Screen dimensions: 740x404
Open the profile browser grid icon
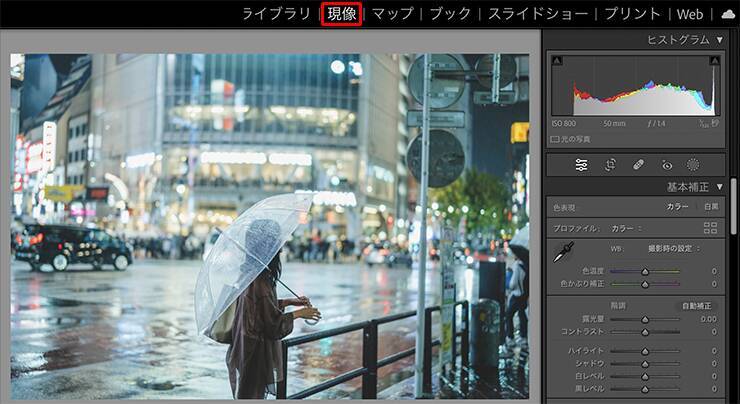pyautogui.click(x=711, y=228)
